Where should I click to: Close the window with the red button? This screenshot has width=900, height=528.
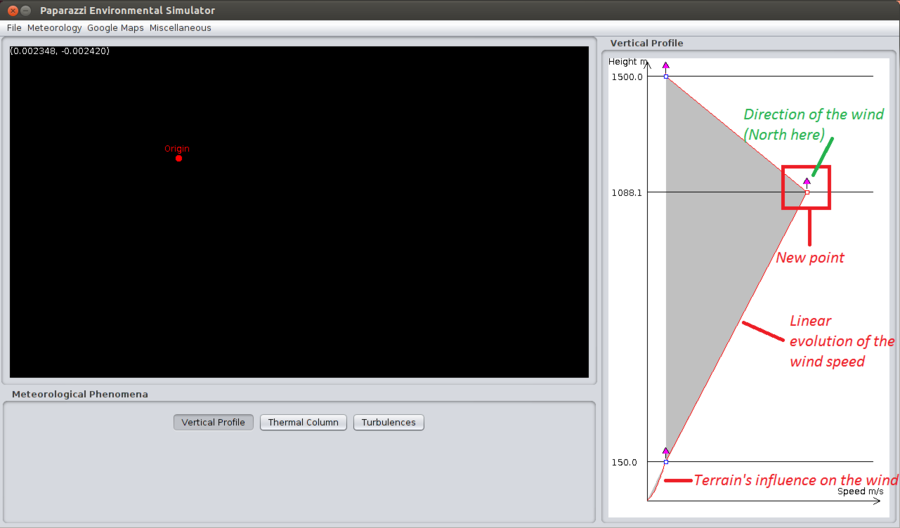point(13,10)
